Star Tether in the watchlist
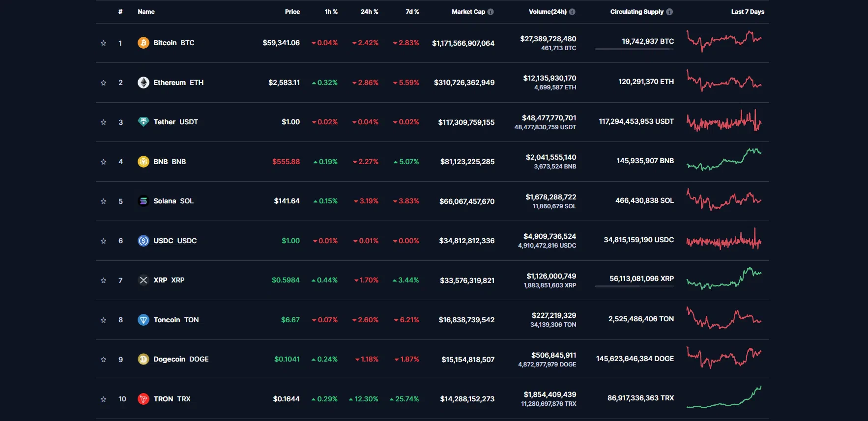Screen dimensions: 868x421 (x=103, y=122)
